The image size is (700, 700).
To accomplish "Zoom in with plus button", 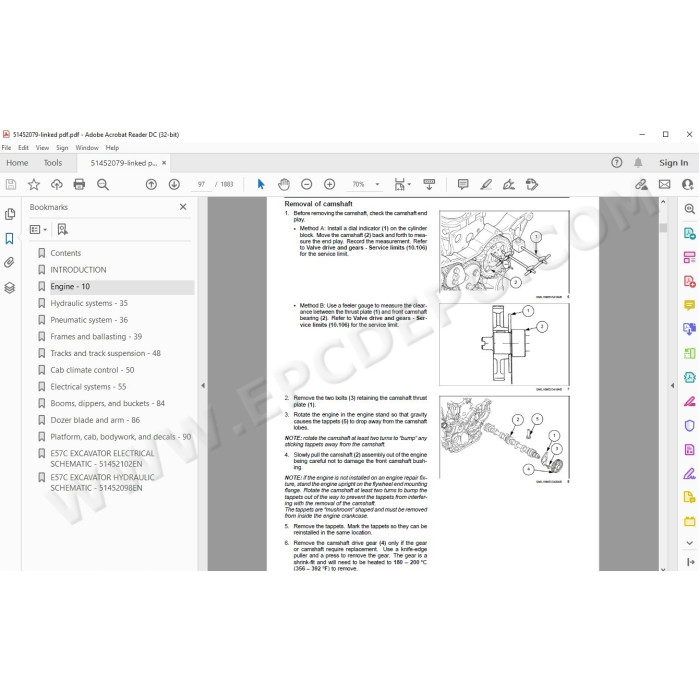I will click(x=329, y=184).
